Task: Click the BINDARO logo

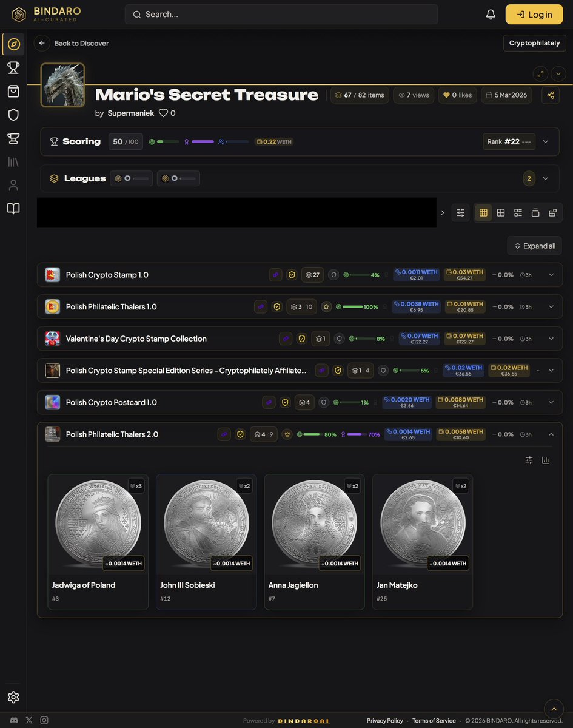Action: click(46, 14)
